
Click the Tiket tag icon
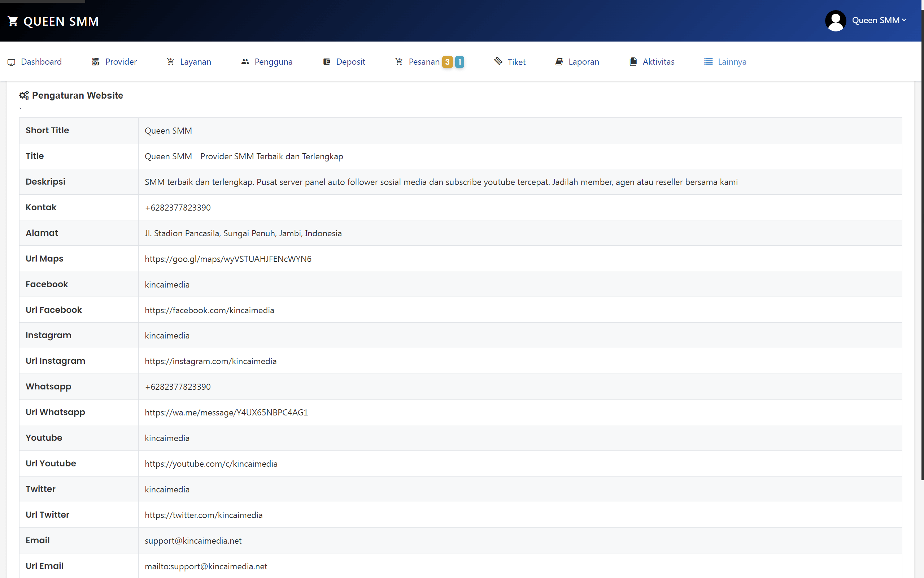pyautogui.click(x=498, y=61)
